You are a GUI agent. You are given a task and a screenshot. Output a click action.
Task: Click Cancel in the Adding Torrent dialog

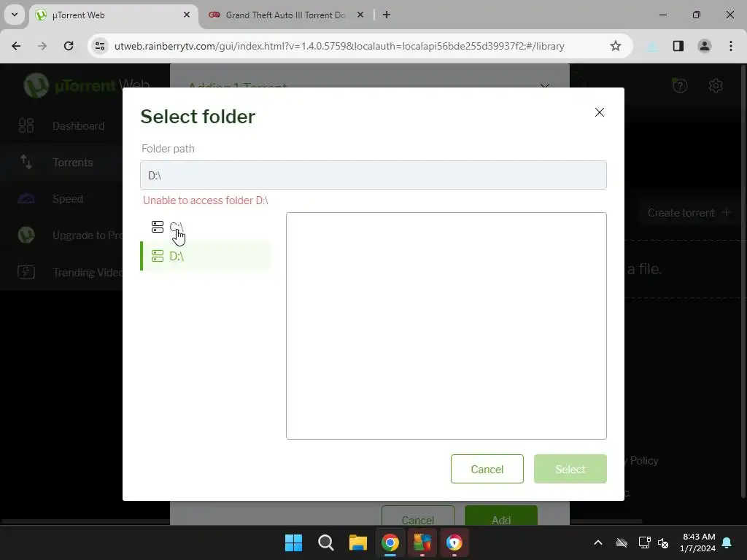tap(418, 516)
